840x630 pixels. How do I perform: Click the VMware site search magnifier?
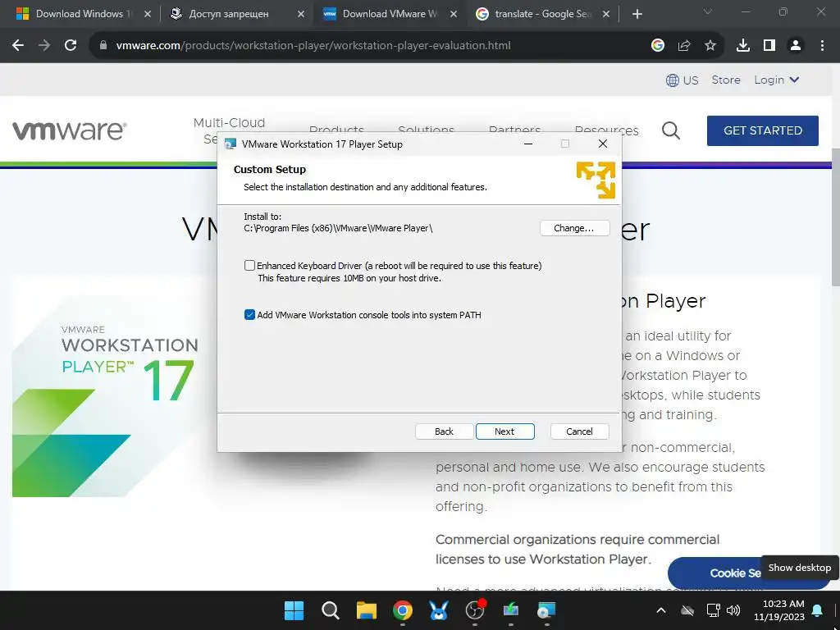pos(671,130)
